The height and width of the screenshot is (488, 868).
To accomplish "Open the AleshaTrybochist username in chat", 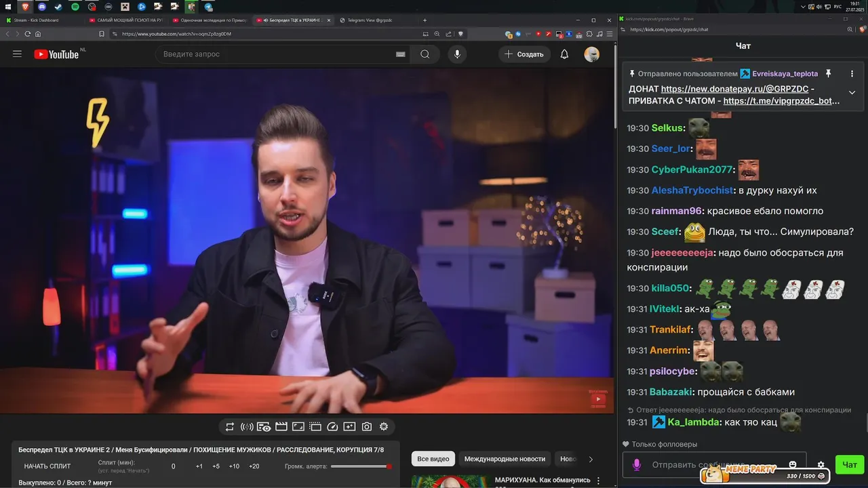I will coord(692,190).
